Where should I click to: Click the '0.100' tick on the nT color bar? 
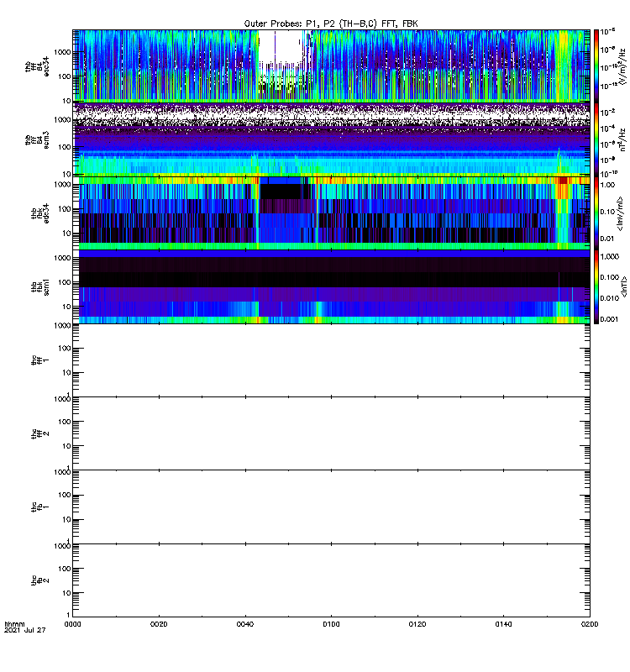point(610,277)
